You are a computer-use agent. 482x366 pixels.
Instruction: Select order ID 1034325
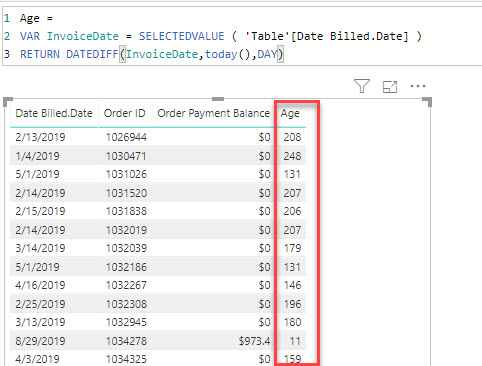[126, 359]
